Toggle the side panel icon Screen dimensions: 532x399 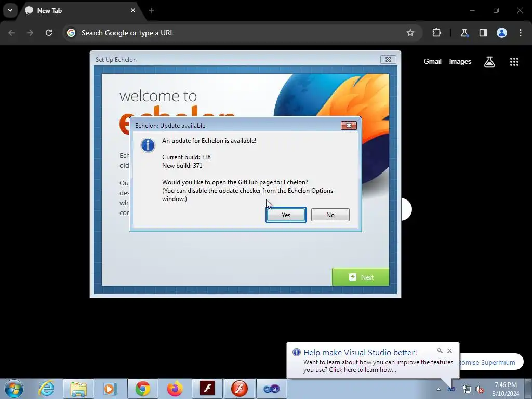pos(483,33)
